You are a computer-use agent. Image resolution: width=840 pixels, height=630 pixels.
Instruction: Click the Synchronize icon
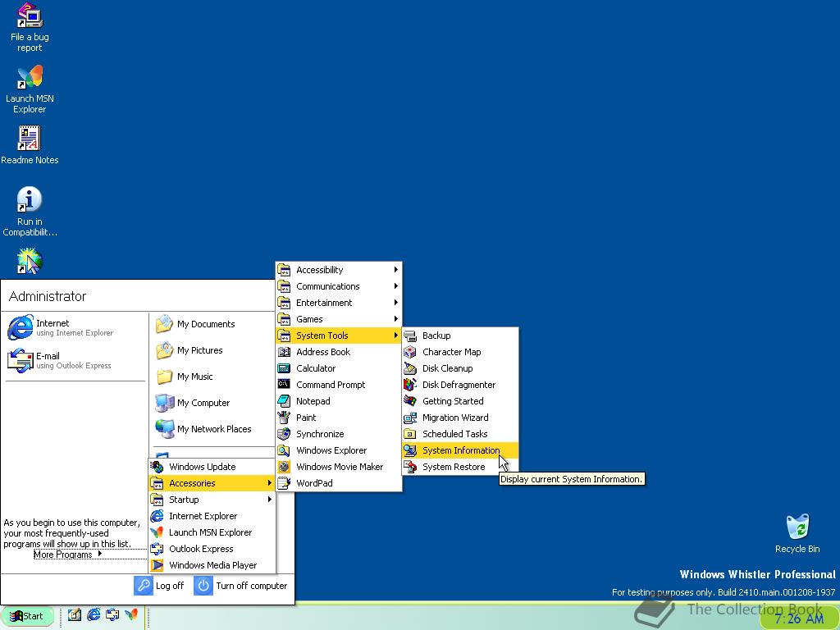click(284, 434)
